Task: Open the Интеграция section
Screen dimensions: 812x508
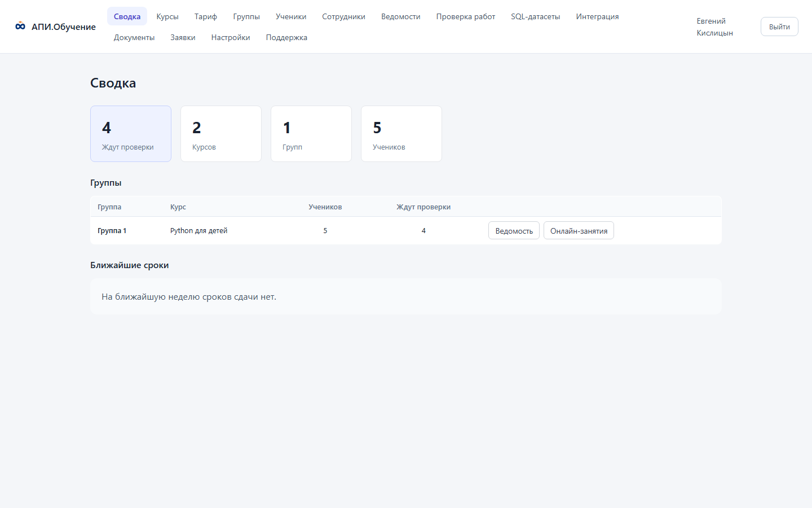Action: click(x=597, y=16)
